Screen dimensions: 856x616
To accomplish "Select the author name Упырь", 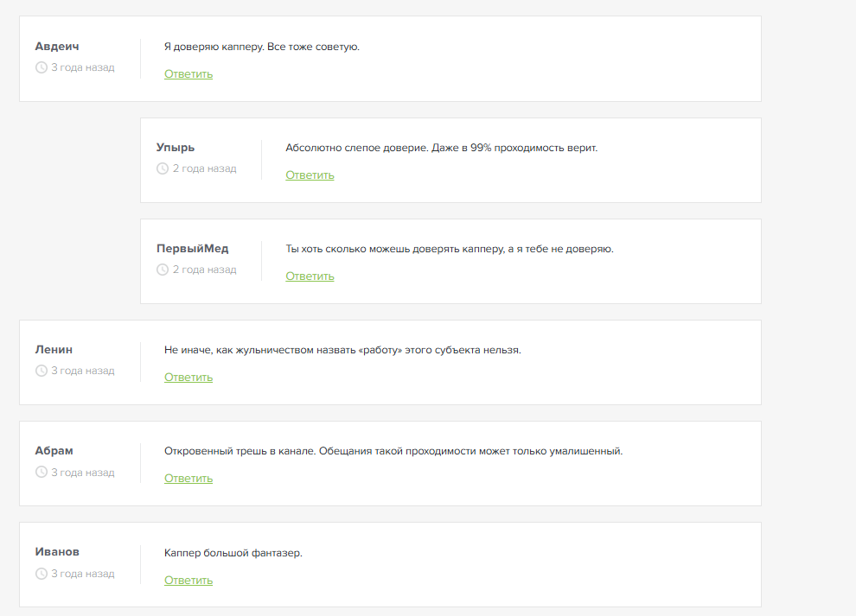I will (176, 147).
